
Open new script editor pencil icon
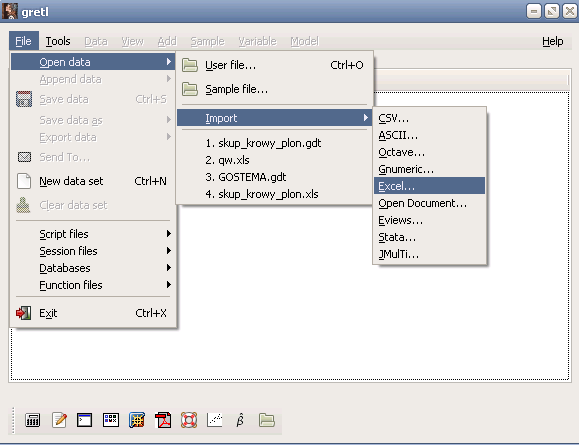59,420
